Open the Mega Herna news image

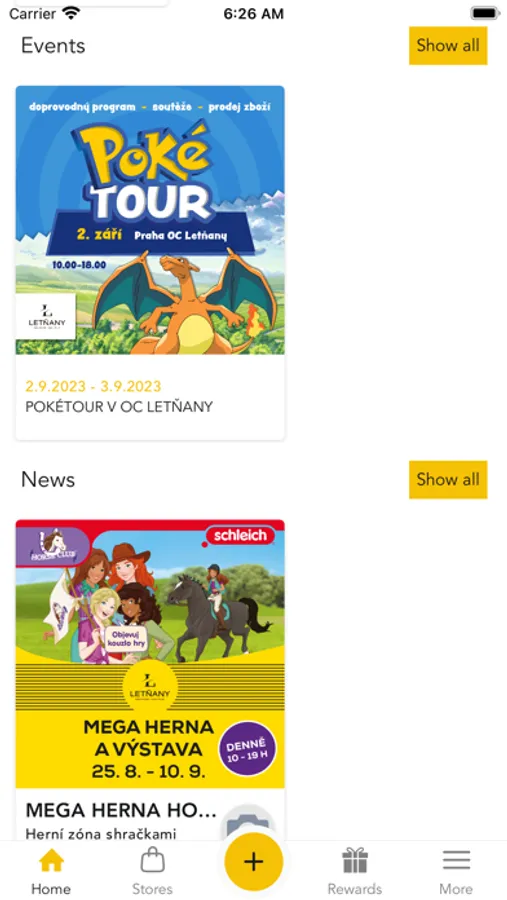tap(150, 654)
